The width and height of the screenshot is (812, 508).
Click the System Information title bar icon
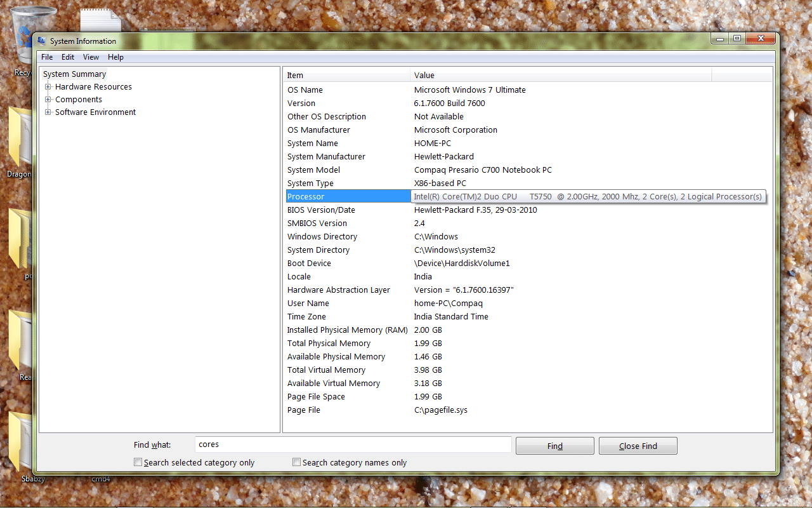[x=42, y=41]
